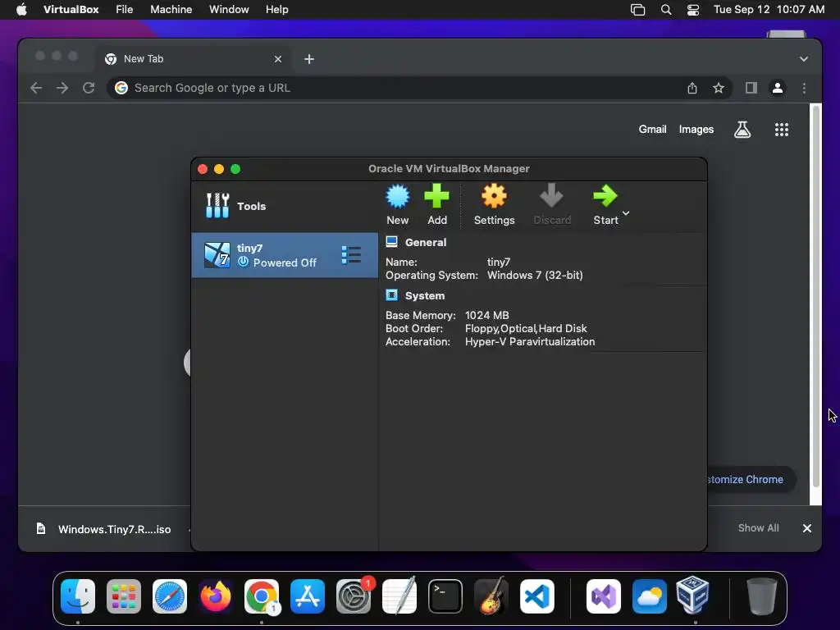Click the Spotlight search icon

coord(666,10)
